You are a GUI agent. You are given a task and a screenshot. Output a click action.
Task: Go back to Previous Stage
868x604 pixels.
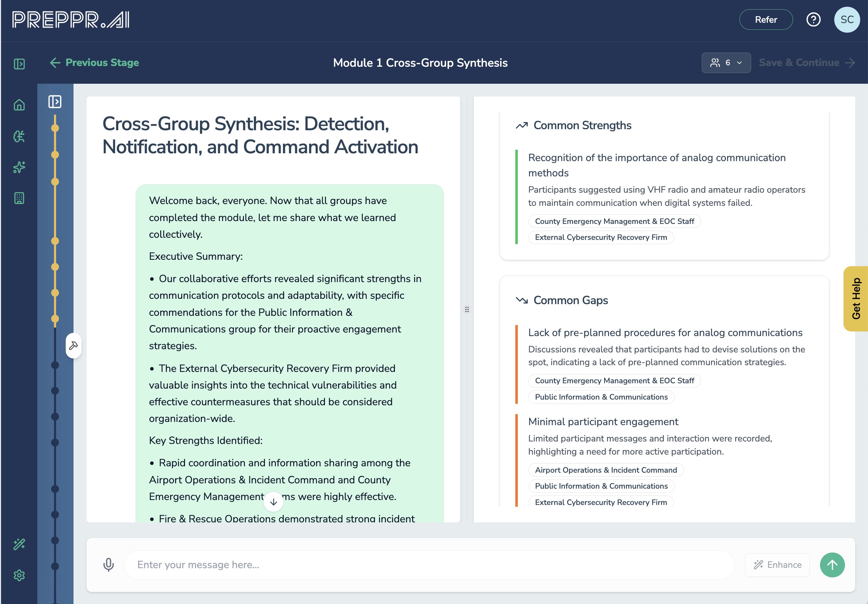[94, 63]
